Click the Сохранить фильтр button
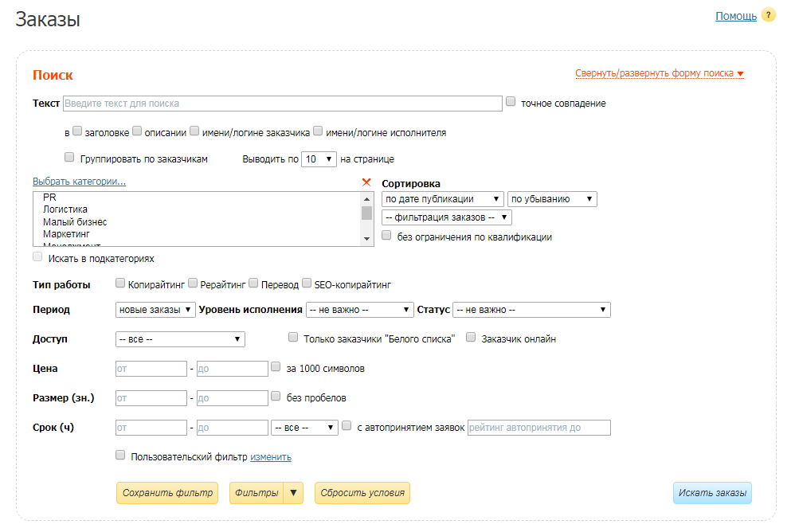Image resolution: width=791 pixels, height=532 pixels. (x=167, y=493)
